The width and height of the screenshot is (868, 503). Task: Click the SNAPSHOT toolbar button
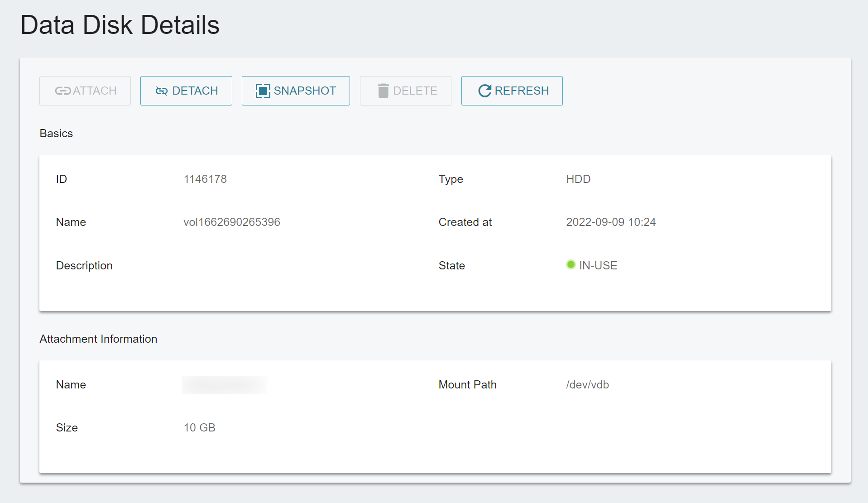click(296, 91)
